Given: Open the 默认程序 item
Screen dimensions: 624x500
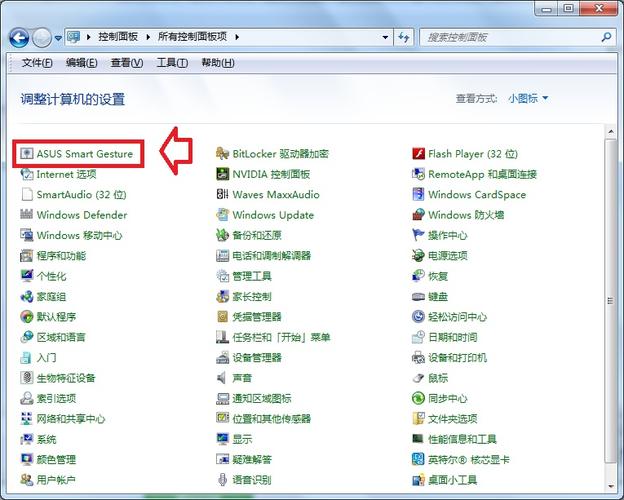Looking at the screenshot, I should click(48, 316).
